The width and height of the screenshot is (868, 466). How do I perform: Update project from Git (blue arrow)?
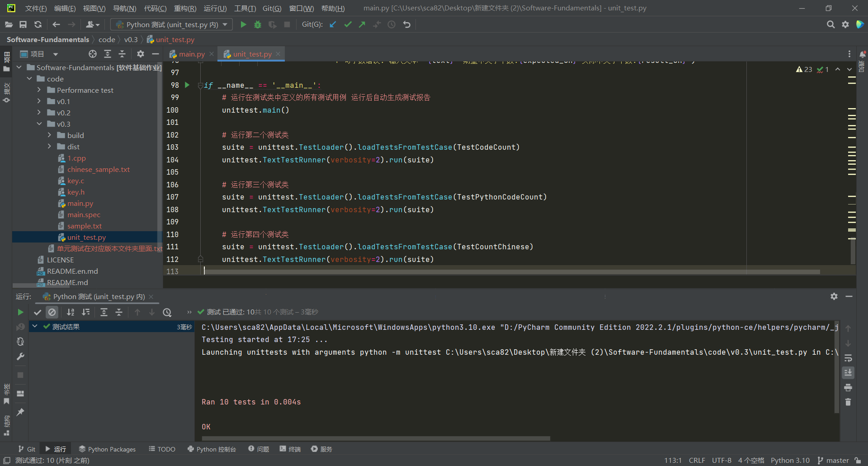pyautogui.click(x=333, y=24)
